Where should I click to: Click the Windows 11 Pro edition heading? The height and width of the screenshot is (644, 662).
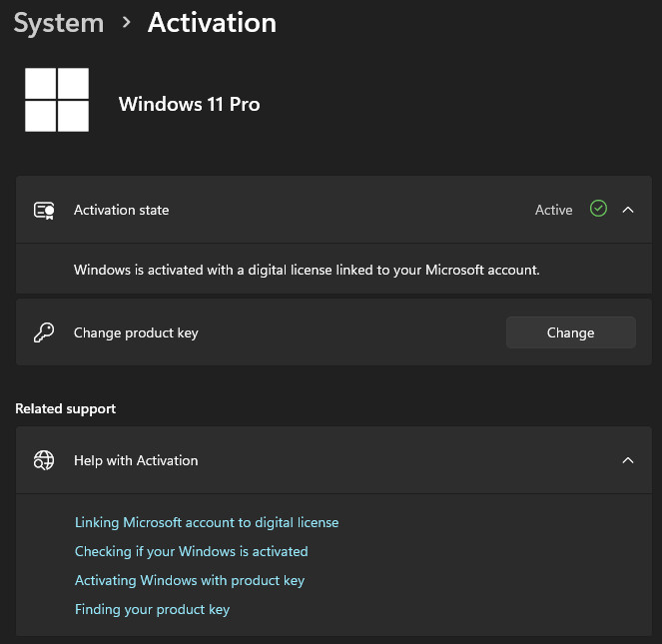(x=189, y=104)
